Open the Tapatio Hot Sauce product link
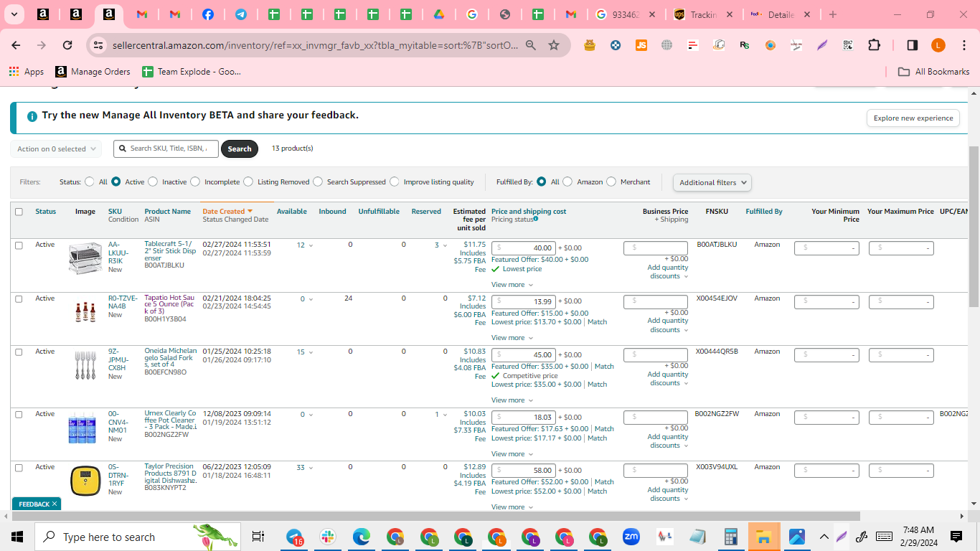Screen dimensions: 980x551 [169, 304]
